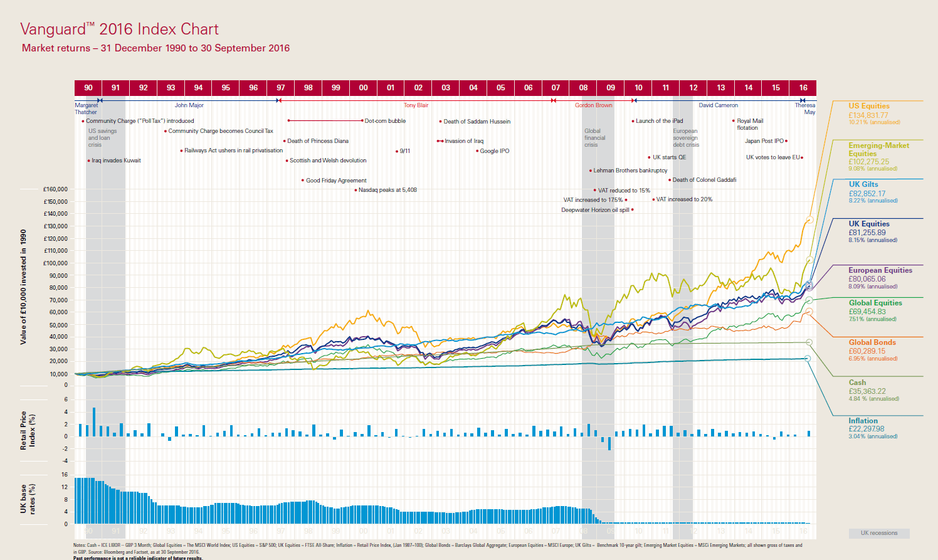
Task: Click the 'Global financial crisis' grey label
Action: (x=595, y=138)
